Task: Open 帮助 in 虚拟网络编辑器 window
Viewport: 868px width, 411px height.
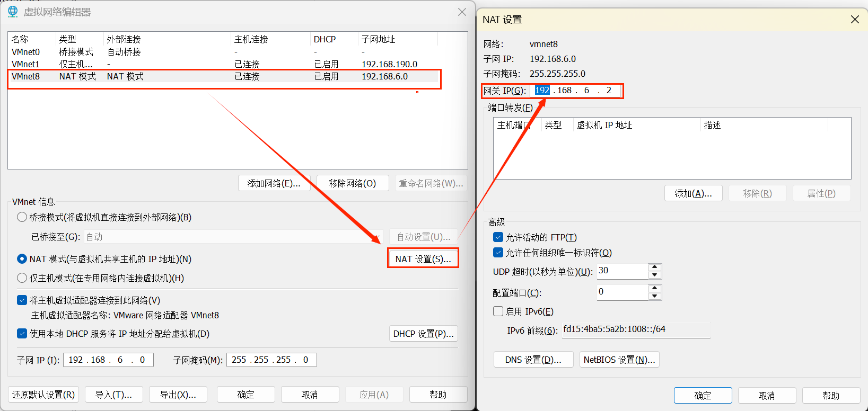Action: (x=438, y=395)
